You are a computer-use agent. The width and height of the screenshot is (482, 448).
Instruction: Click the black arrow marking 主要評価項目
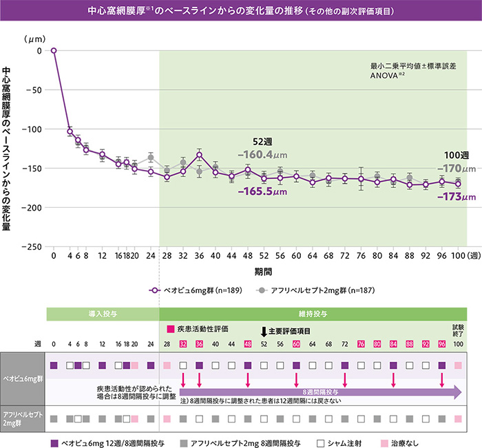pyautogui.click(x=263, y=331)
